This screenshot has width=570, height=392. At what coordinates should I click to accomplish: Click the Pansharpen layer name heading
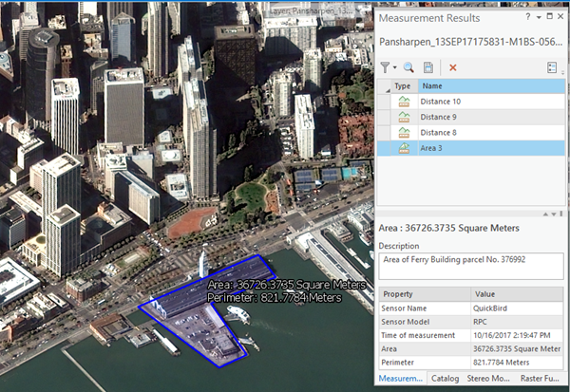coord(470,42)
